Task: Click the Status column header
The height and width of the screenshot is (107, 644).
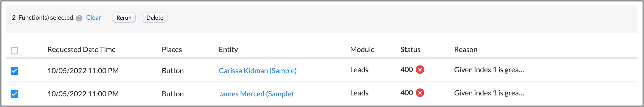Action: tap(410, 50)
